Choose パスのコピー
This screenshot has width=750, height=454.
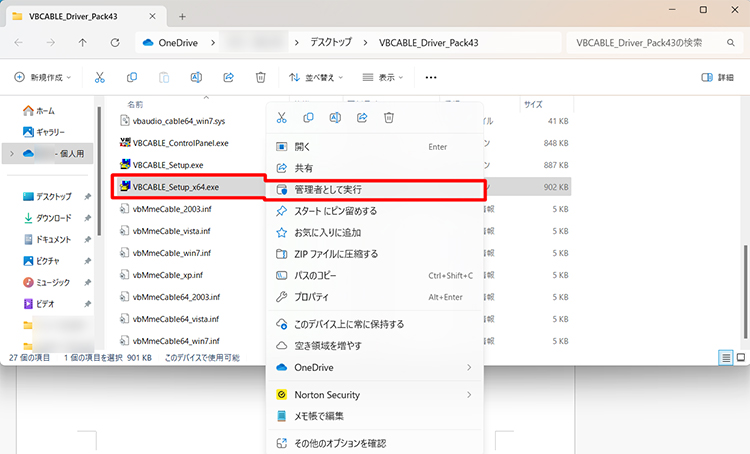pos(375,276)
